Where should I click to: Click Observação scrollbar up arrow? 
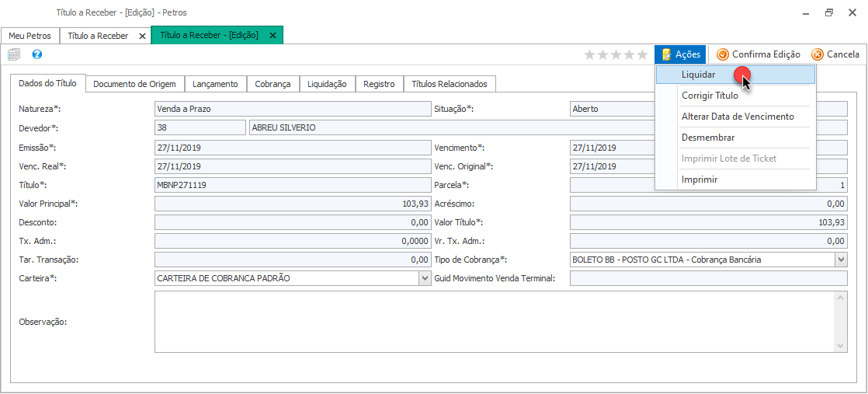click(x=841, y=298)
